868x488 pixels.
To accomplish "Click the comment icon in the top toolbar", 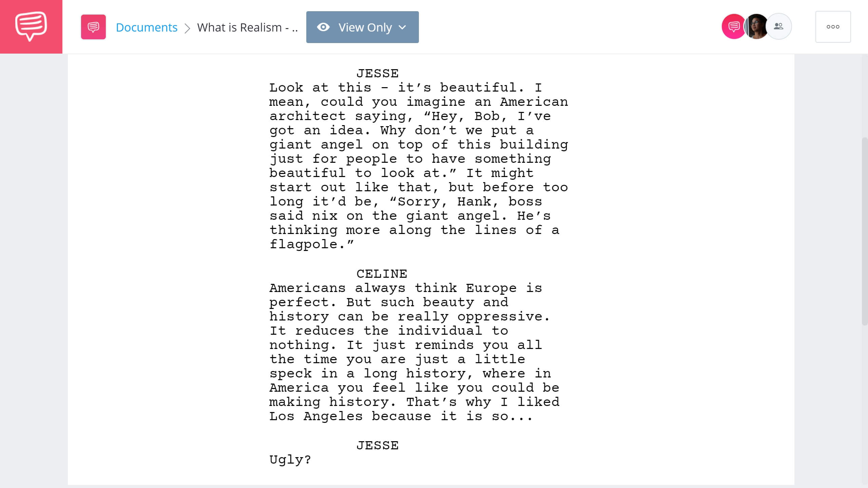I will click(x=93, y=27).
